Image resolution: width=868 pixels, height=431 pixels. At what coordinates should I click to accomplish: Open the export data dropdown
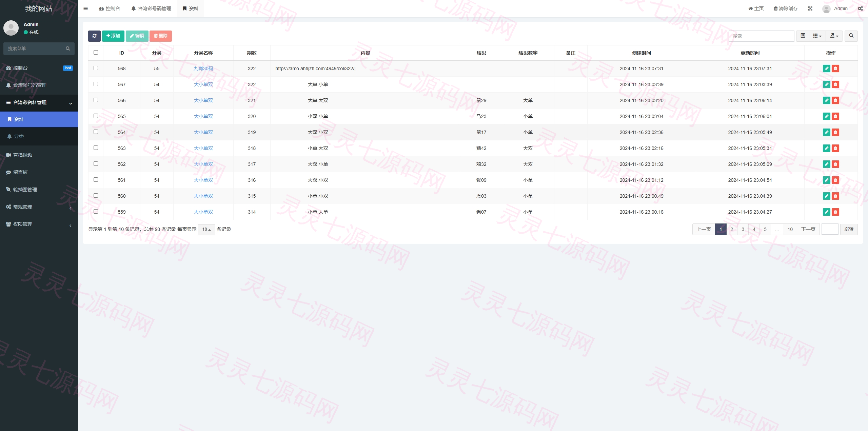click(x=834, y=36)
